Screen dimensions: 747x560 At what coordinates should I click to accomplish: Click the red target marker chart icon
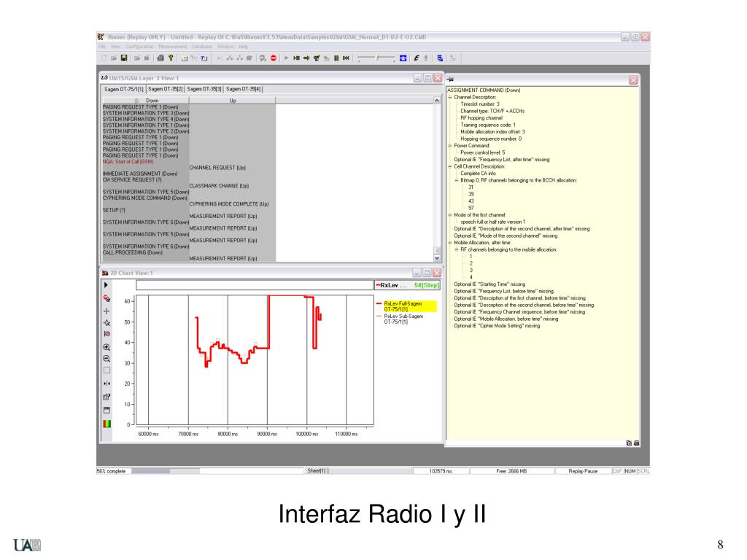107,334
